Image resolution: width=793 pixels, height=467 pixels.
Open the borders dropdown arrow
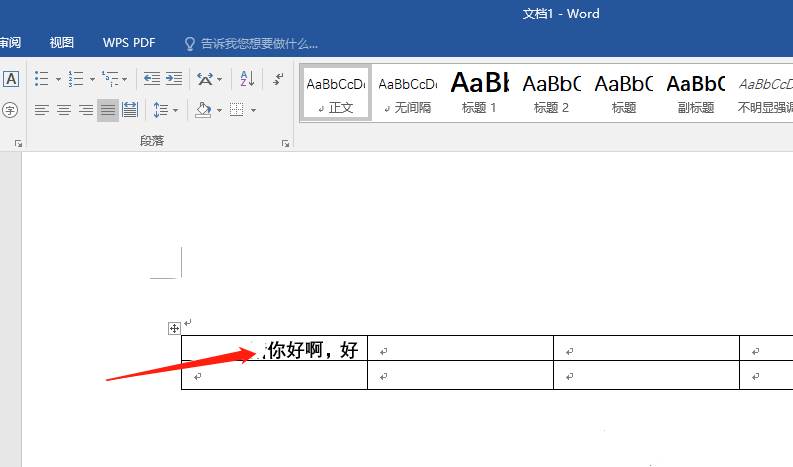pos(253,110)
